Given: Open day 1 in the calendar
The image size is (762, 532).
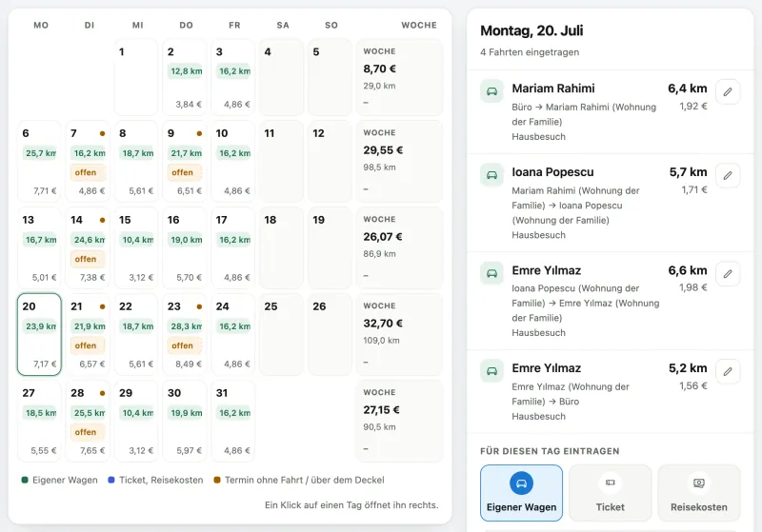Looking at the screenshot, I should (136, 77).
